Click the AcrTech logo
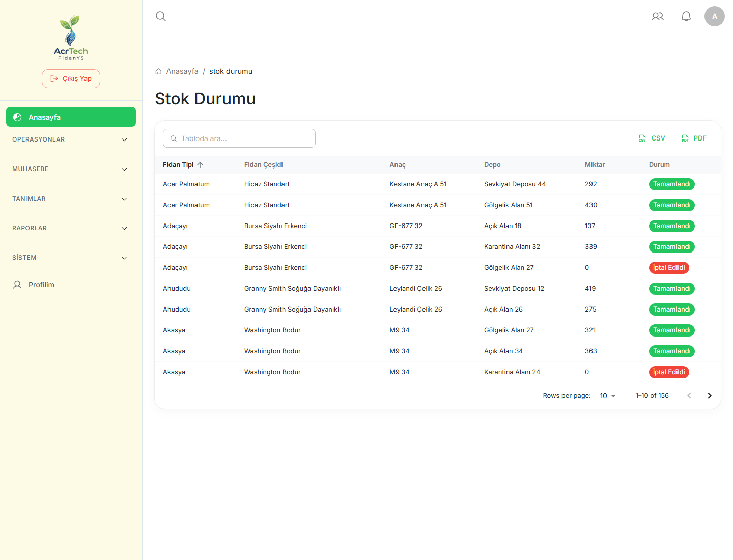Viewport: 733px width, 560px height. 71,38
